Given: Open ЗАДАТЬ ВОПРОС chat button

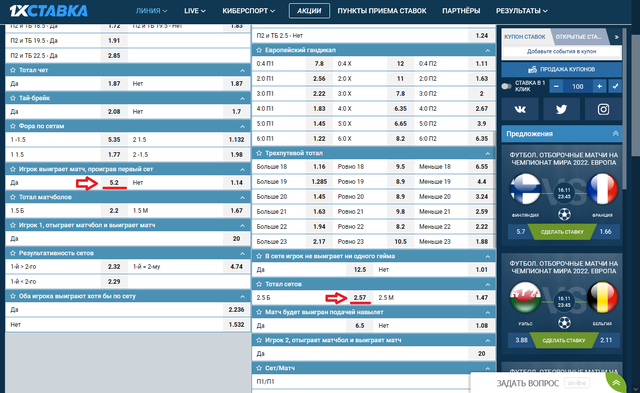Looking at the screenshot, I should click(527, 383).
